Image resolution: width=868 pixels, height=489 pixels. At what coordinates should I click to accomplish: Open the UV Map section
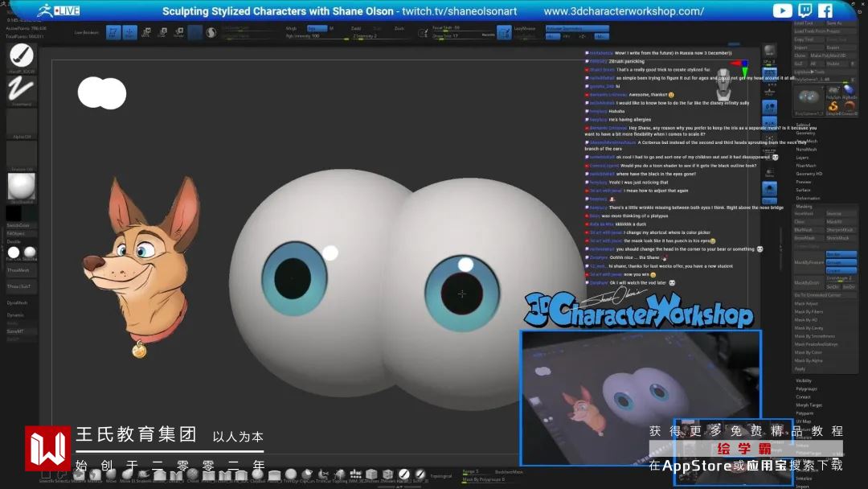[x=803, y=421]
